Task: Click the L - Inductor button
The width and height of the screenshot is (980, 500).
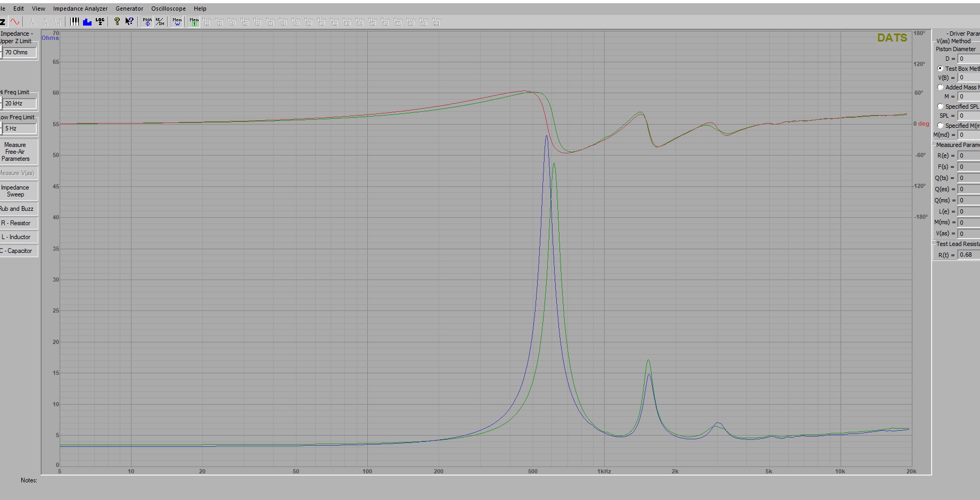Action: click(18, 237)
